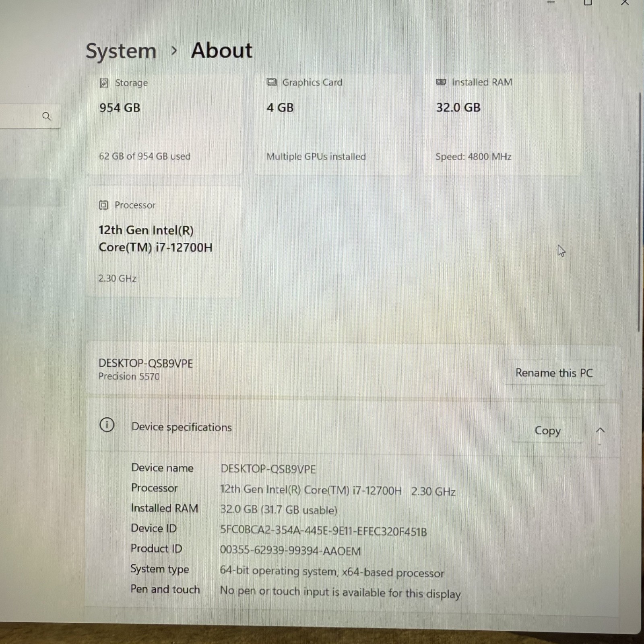Go back to System breadcrumb
The width and height of the screenshot is (644, 644).
click(x=121, y=52)
